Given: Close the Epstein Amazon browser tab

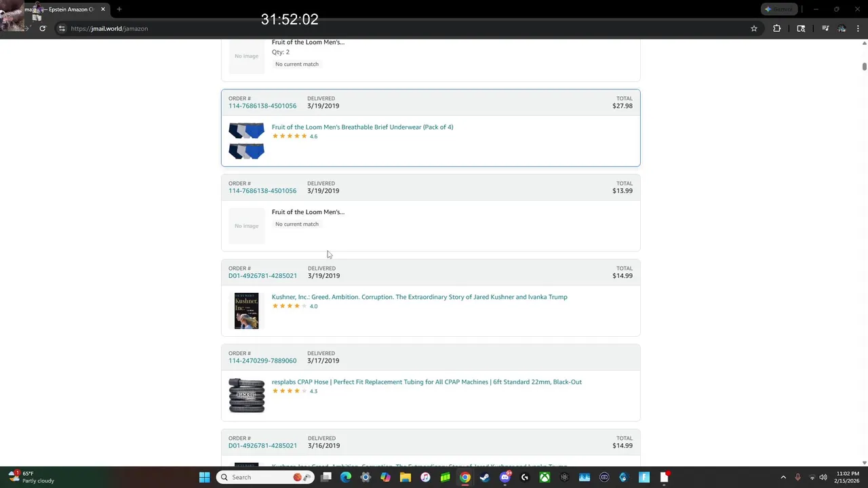Looking at the screenshot, I should pos(103,9).
